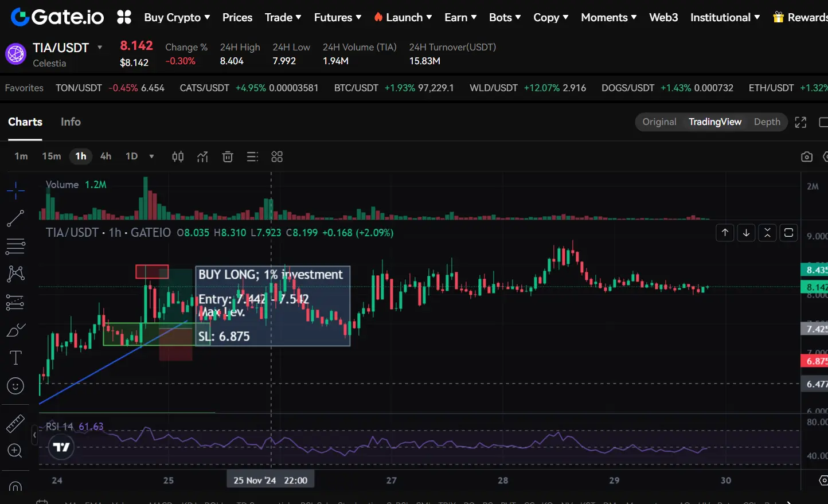Select the trend line drawing tool
The height and width of the screenshot is (504, 828).
[15, 218]
